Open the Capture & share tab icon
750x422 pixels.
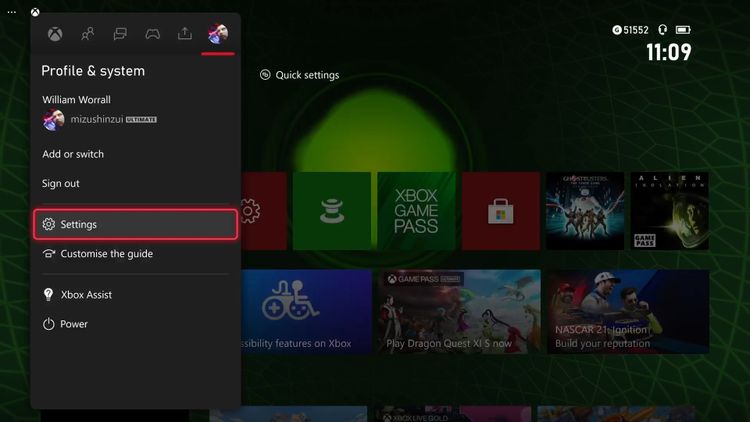pyautogui.click(x=184, y=34)
